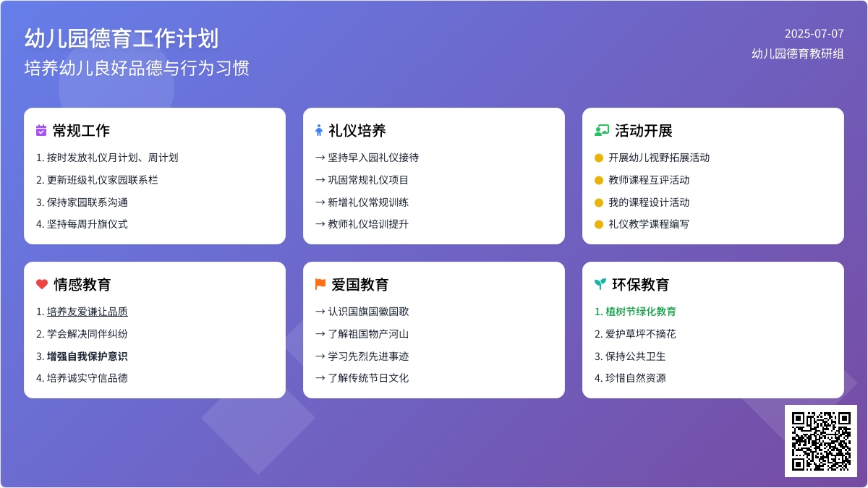Click the QR code image

point(821,441)
